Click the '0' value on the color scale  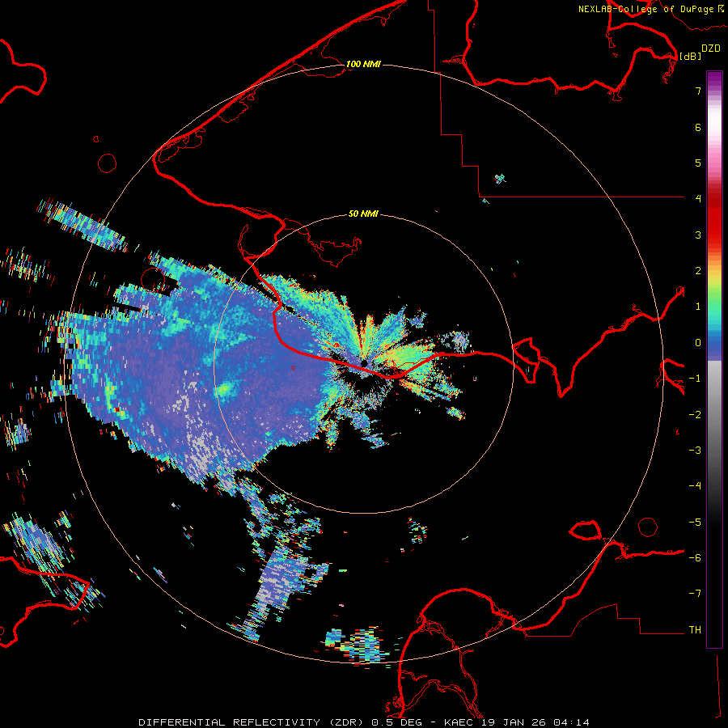pos(698,343)
